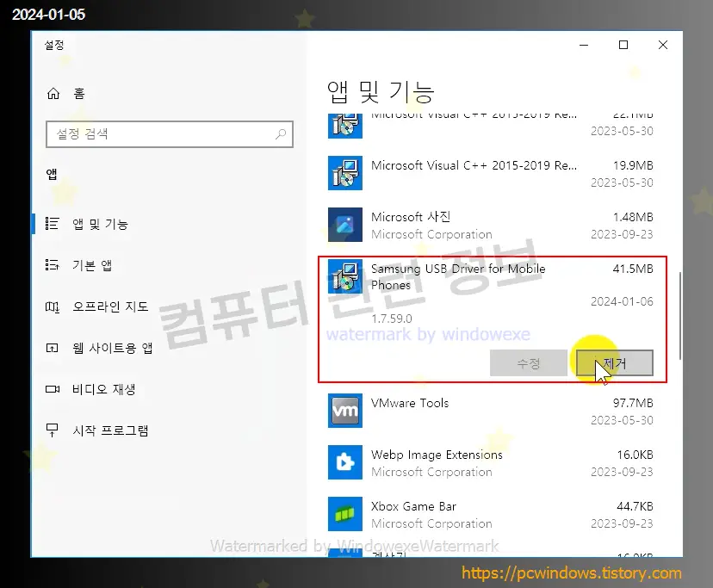Minimize the 설정 window
Viewport: 713px width, 588px height.
click(584, 45)
